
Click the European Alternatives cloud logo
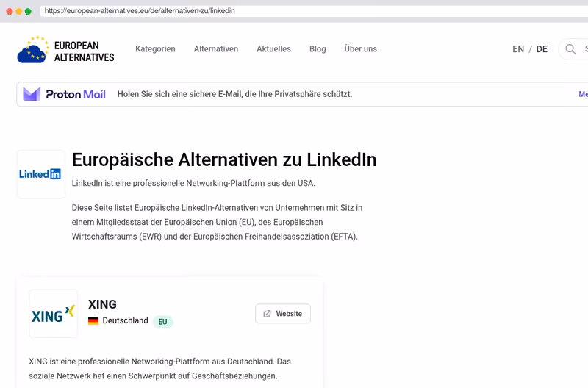(33, 49)
